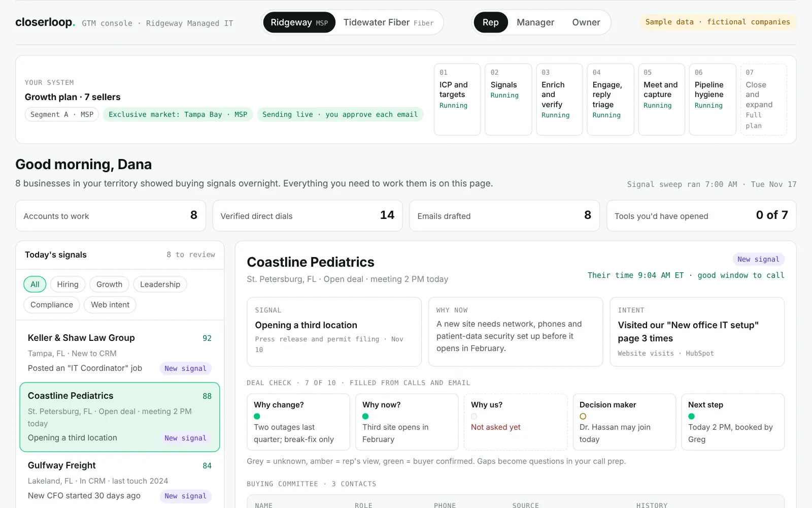
Task: Open step 04 Engage, reply triage
Action: pos(610,99)
